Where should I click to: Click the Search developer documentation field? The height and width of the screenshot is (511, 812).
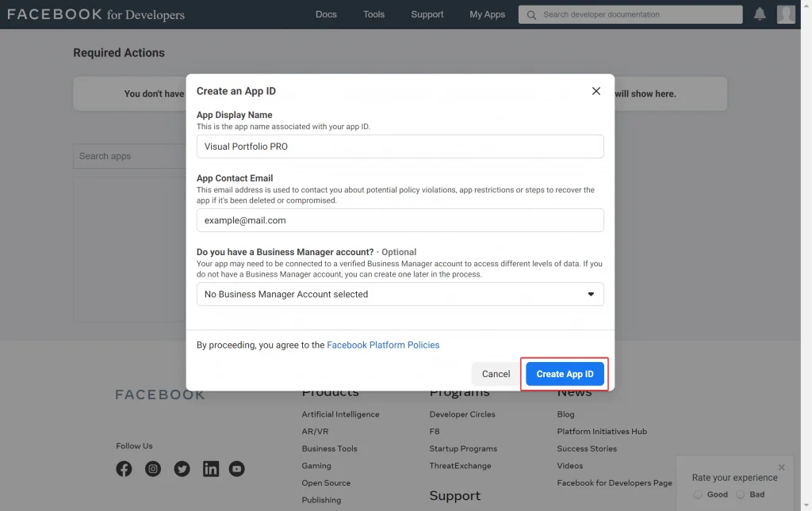[x=630, y=14]
